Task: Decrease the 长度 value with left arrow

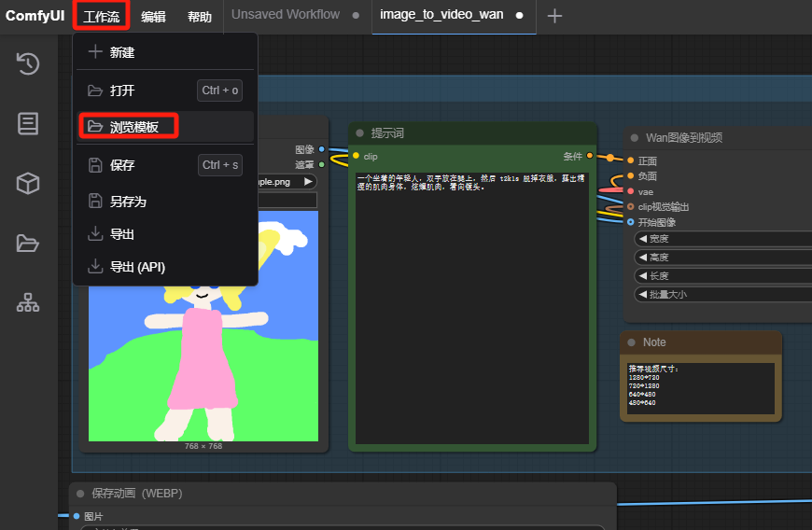Action: click(x=643, y=276)
